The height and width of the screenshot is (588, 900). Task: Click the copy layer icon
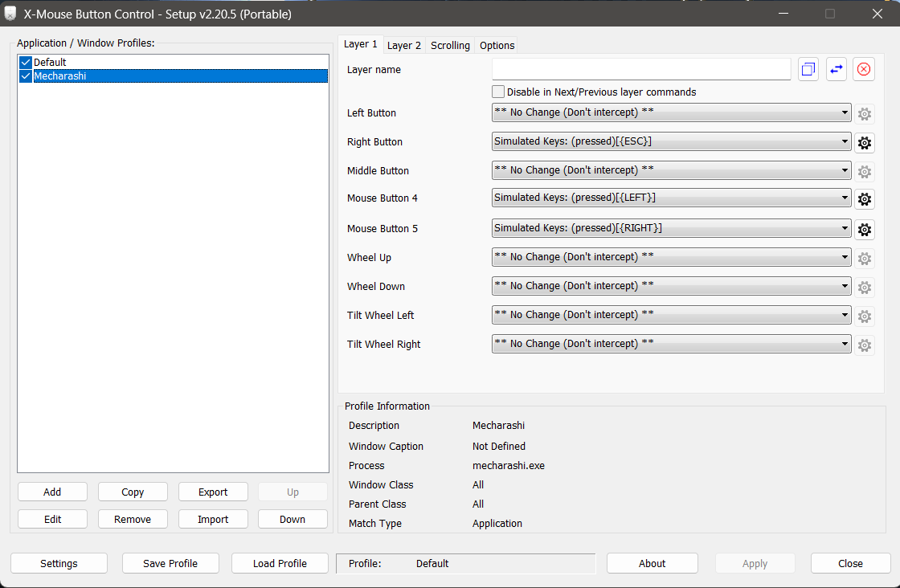point(808,70)
